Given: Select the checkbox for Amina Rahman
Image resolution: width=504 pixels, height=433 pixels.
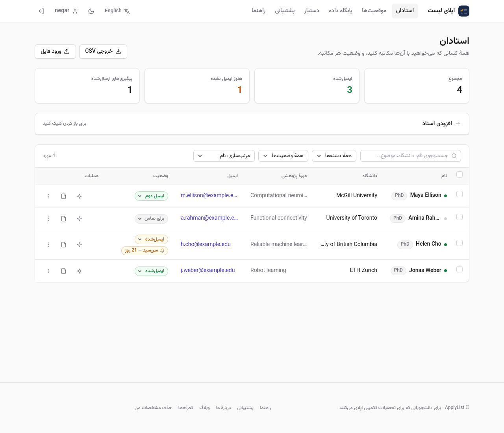Looking at the screenshot, I should click(460, 217).
